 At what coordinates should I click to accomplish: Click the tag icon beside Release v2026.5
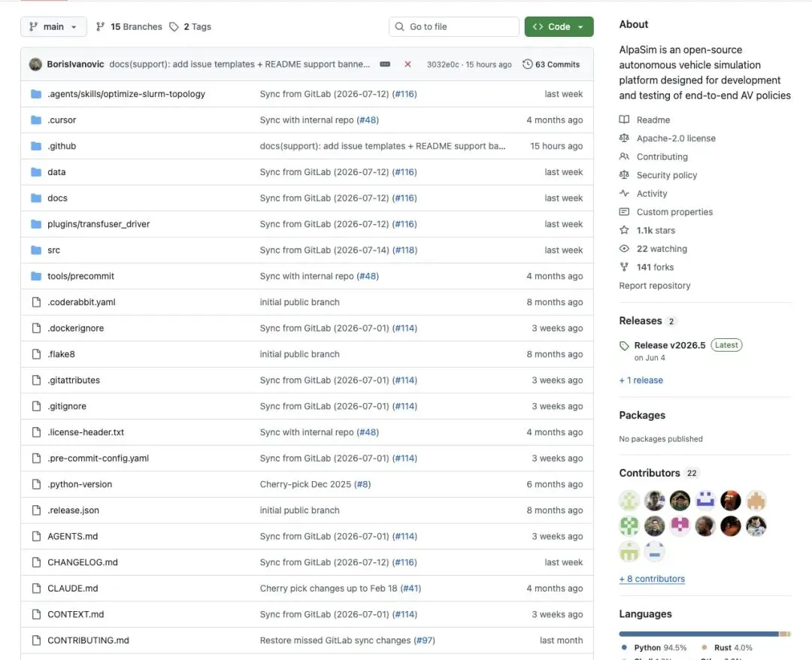click(624, 346)
